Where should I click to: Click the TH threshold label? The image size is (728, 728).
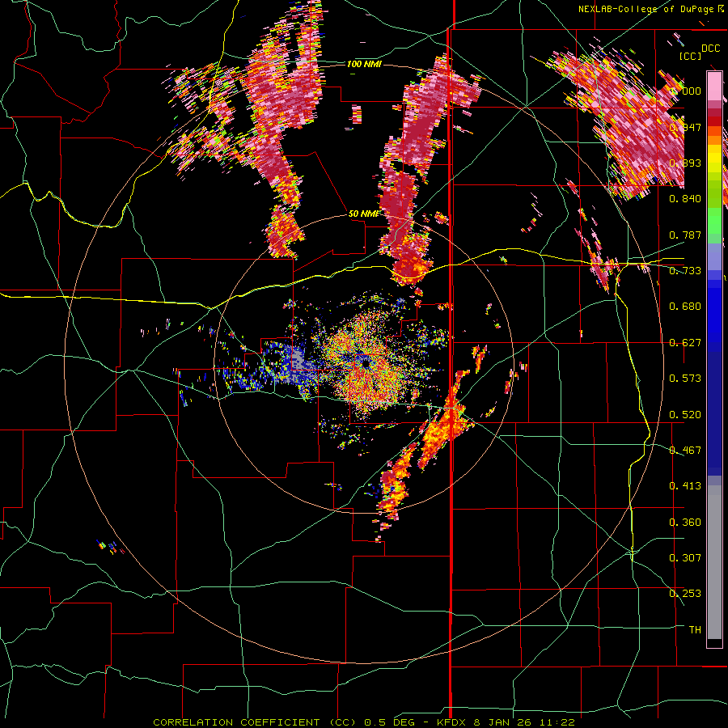(695, 630)
